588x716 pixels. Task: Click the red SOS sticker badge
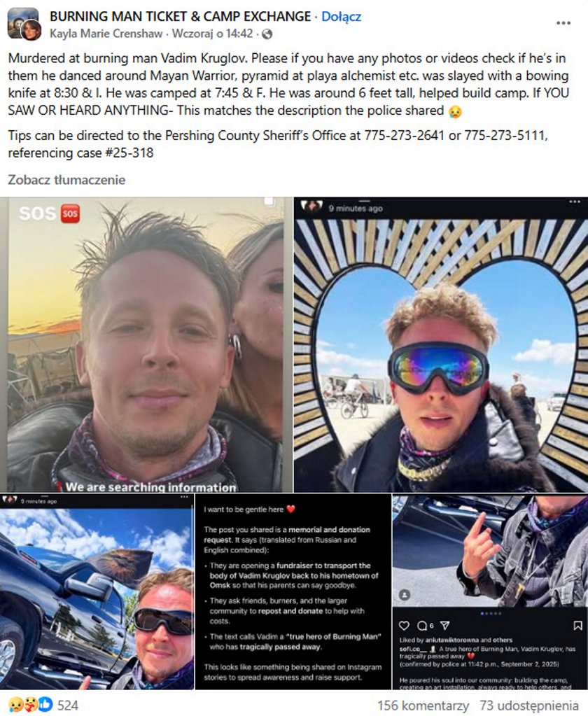70,213
